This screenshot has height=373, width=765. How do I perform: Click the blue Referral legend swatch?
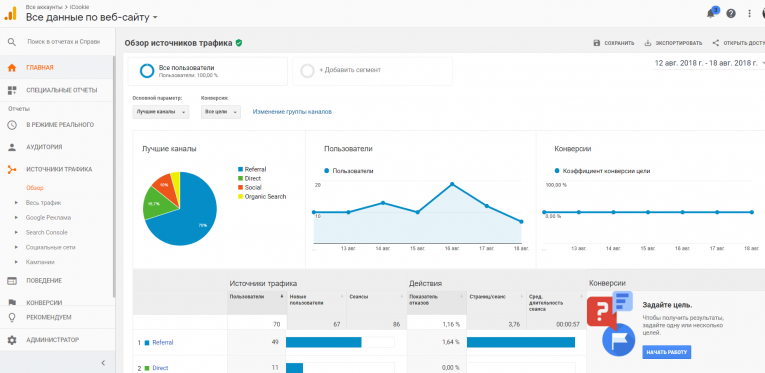tap(240, 170)
